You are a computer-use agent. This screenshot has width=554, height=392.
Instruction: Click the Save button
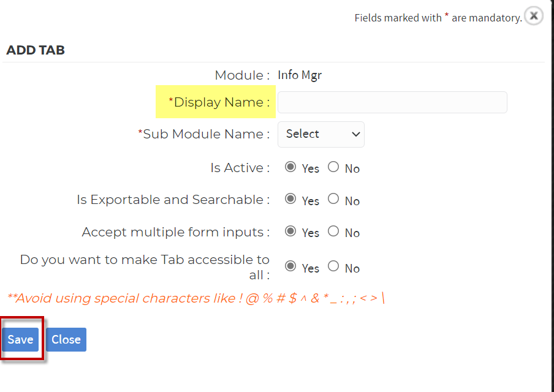[20, 339]
